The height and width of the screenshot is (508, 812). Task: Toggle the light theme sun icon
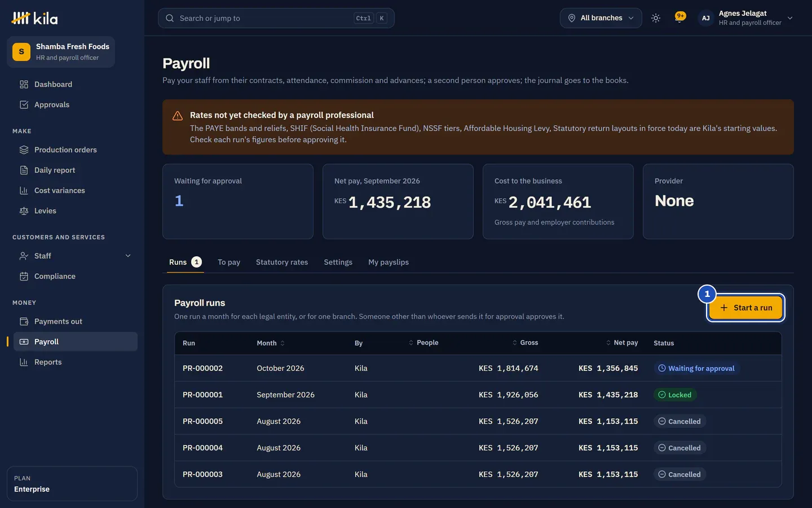tap(656, 18)
